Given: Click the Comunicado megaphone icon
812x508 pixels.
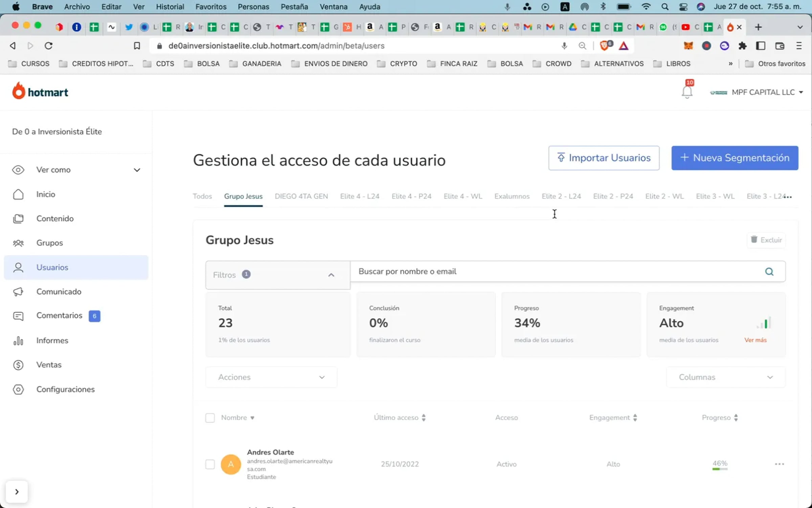Looking at the screenshot, I should coord(18,292).
